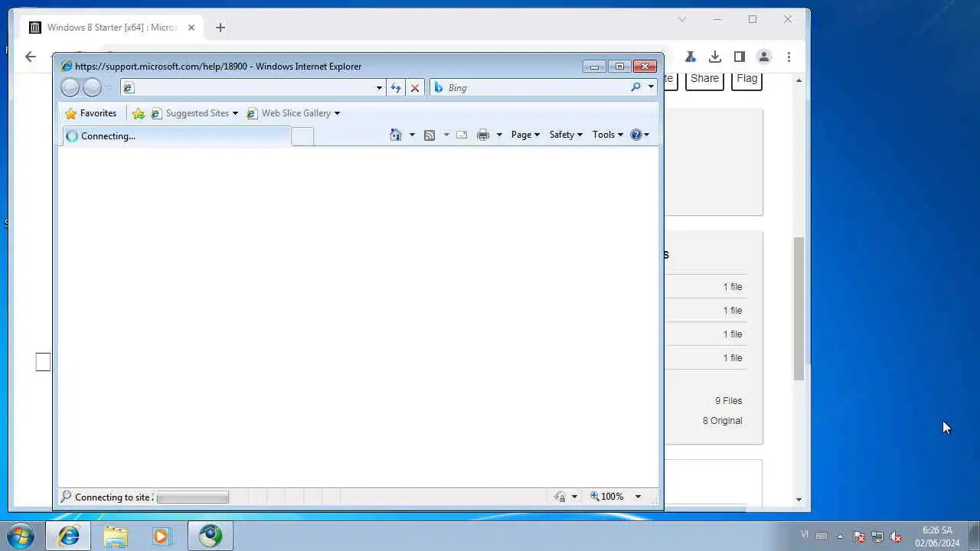Close the Windows 8 Starter Chrome tab
This screenshot has width=980, height=551.
tap(191, 28)
